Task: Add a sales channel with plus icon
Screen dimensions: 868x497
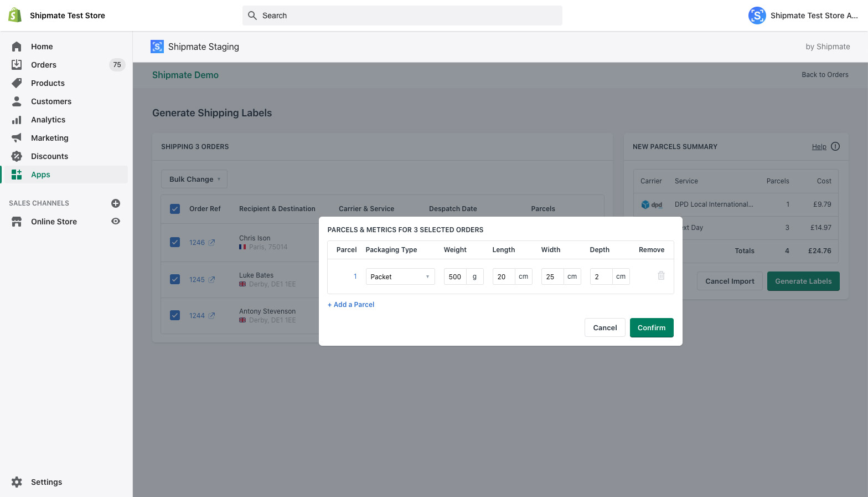Action: click(116, 203)
